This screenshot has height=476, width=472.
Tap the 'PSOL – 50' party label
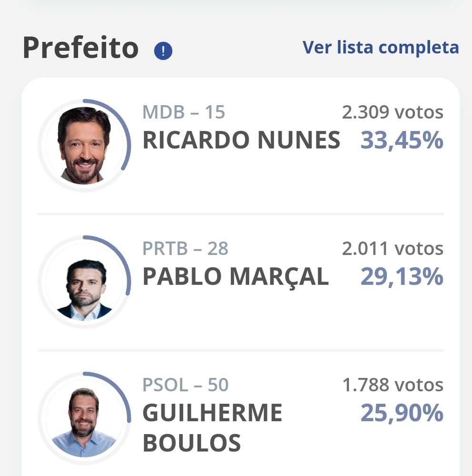click(x=185, y=385)
